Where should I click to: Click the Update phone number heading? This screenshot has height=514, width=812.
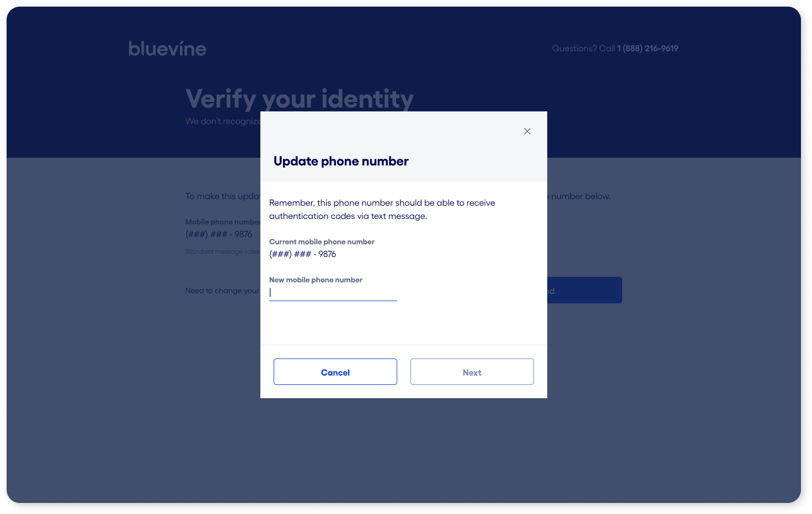pos(341,161)
